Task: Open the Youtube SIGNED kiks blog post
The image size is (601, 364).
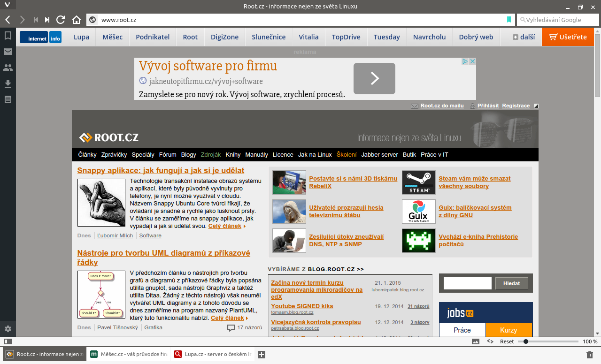Action: (x=302, y=306)
